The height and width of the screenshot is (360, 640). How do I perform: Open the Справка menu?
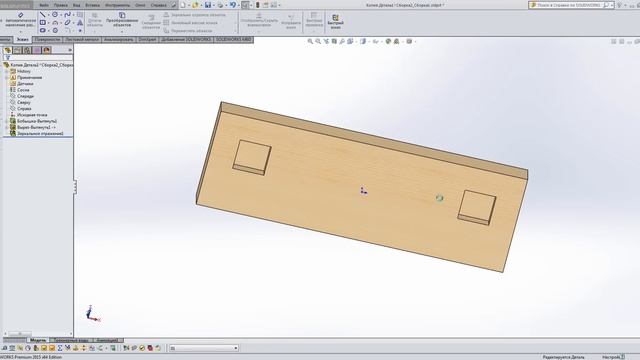(x=158, y=5)
